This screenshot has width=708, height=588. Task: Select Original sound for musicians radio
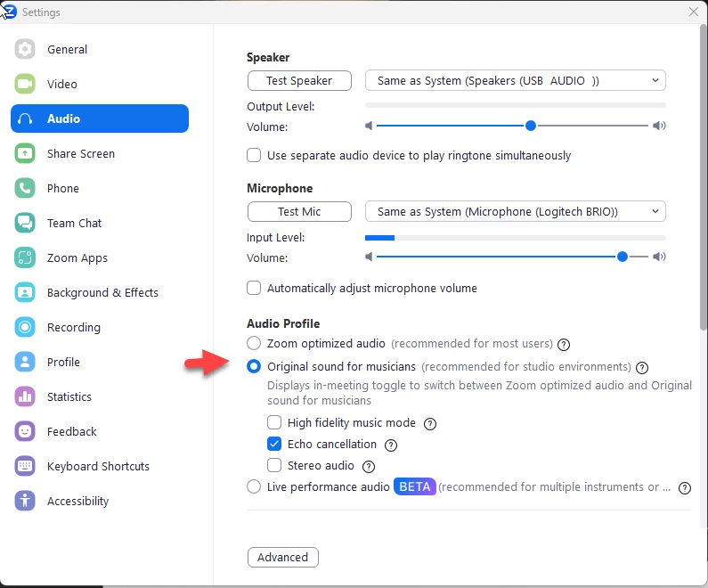click(x=254, y=366)
